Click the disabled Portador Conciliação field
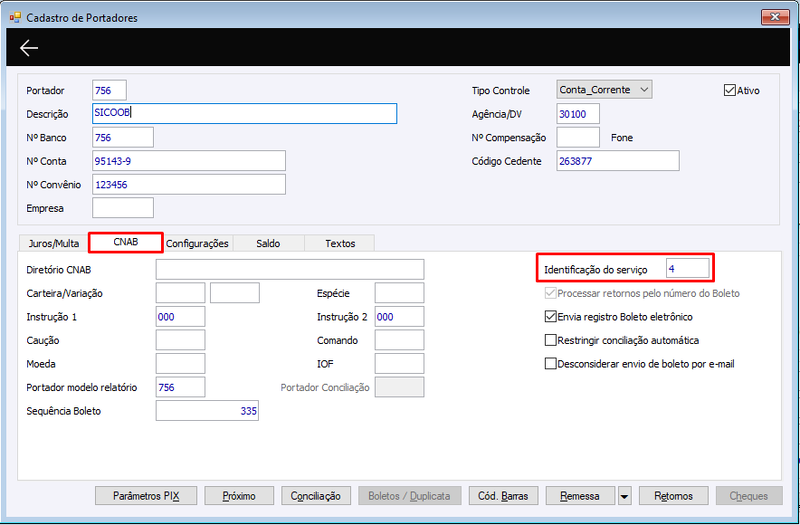The image size is (800, 525). [399, 387]
